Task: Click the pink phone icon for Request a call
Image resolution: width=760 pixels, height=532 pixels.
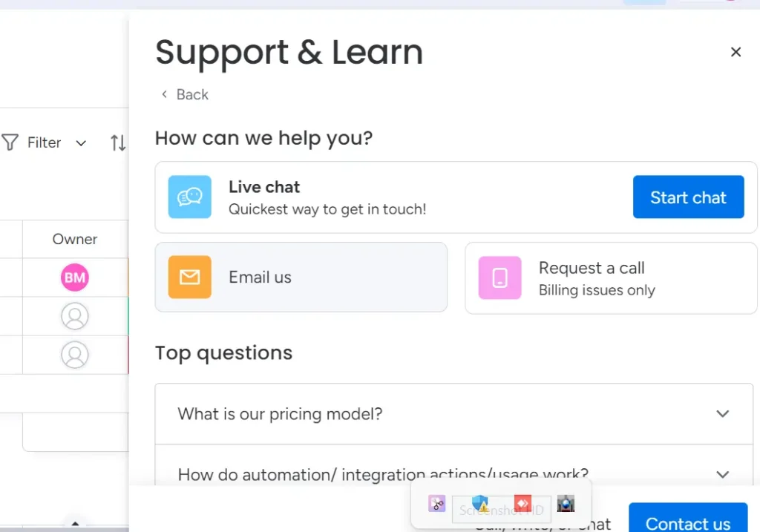Action: tap(499, 278)
